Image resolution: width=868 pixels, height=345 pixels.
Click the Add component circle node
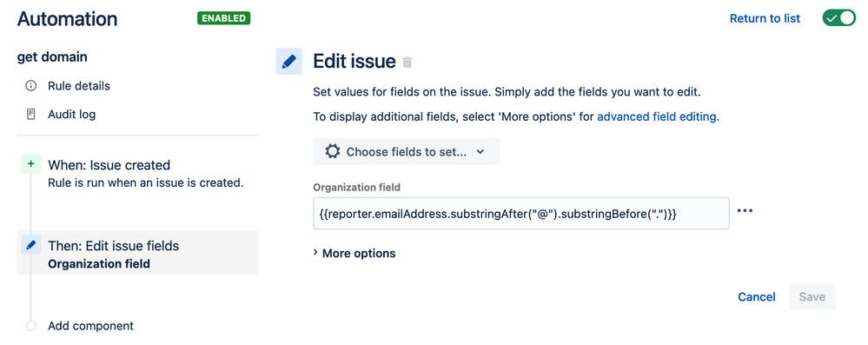[x=31, y=326]
